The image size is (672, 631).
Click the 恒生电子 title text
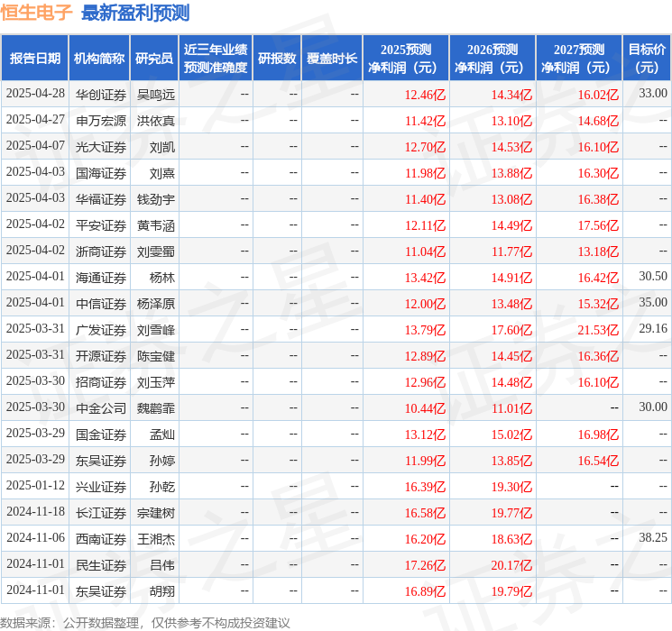point(36,13)
